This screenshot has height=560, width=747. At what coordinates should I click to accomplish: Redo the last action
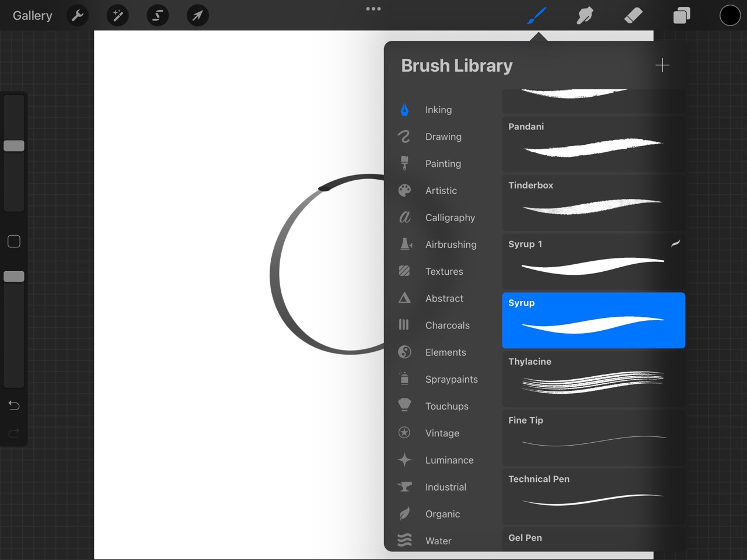coord(14,433)
